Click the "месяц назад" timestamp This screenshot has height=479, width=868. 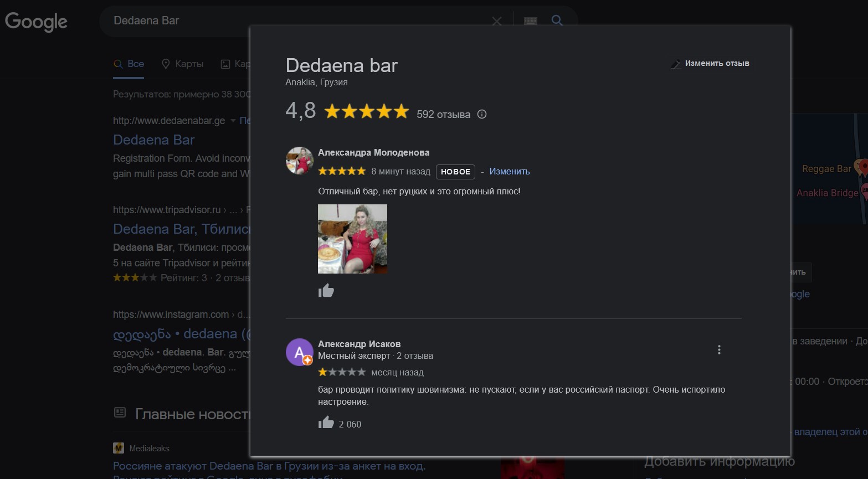[x=397, y=373]
